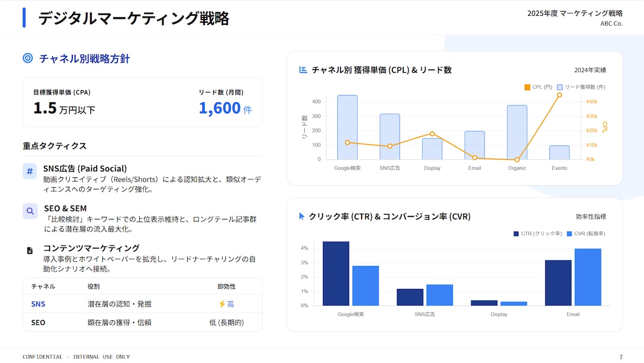The image size is (644, 363).
Task: Click the magnifier icon next to SEO & SEM
Action: 30,211
